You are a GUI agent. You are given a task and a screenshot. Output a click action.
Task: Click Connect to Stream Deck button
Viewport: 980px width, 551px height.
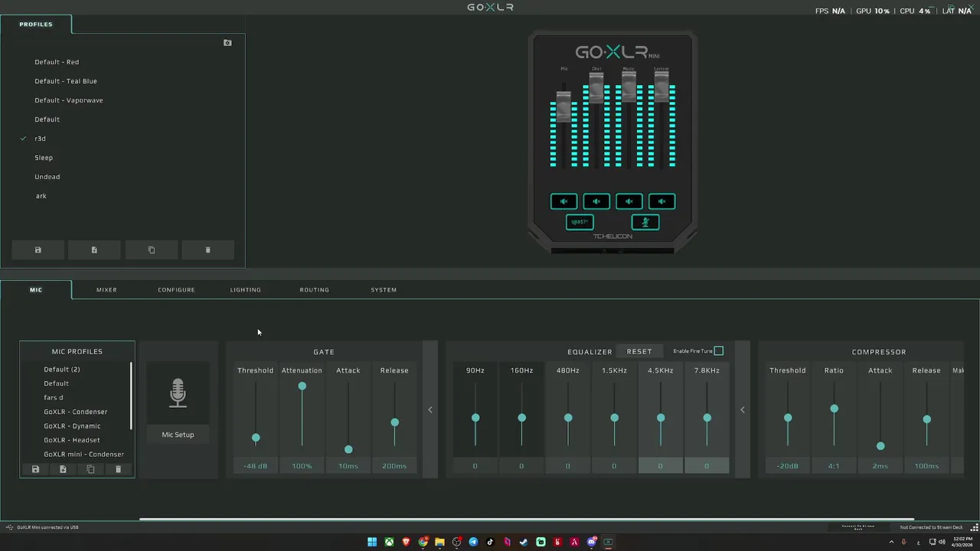click(857, 527)
